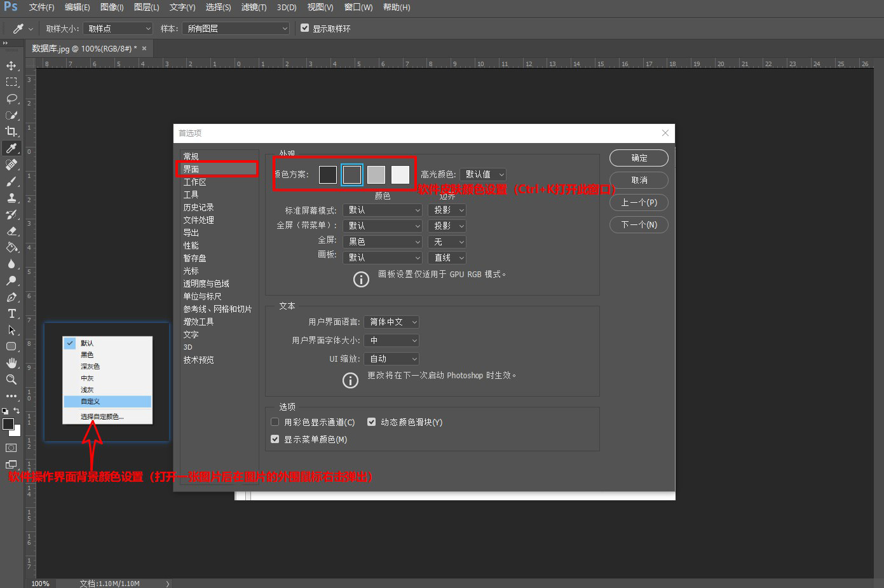Open 标准屏幕模式 color dropdown

(x=383, y=210)
